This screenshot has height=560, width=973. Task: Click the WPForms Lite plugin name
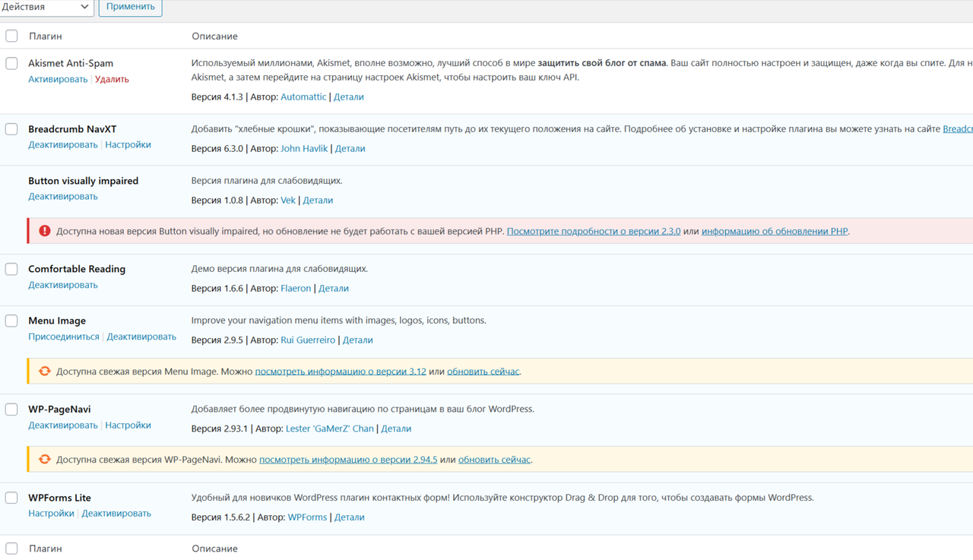click(59, 498)
